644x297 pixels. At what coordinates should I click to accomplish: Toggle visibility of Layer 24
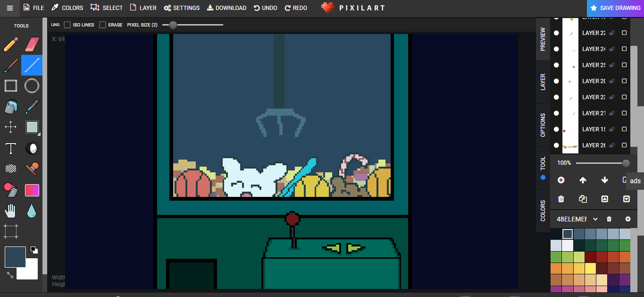[556, 49]
